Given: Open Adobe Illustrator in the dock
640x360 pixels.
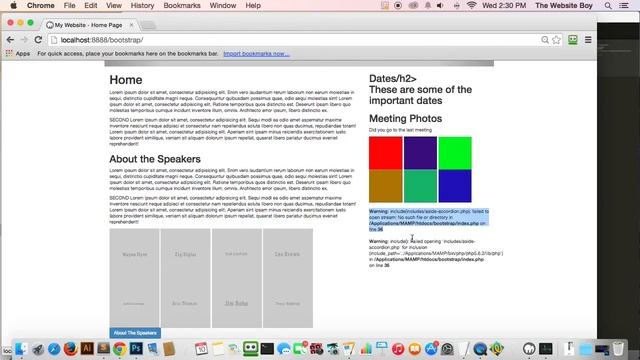Looking at the screenshot, I should coord(87,348).
